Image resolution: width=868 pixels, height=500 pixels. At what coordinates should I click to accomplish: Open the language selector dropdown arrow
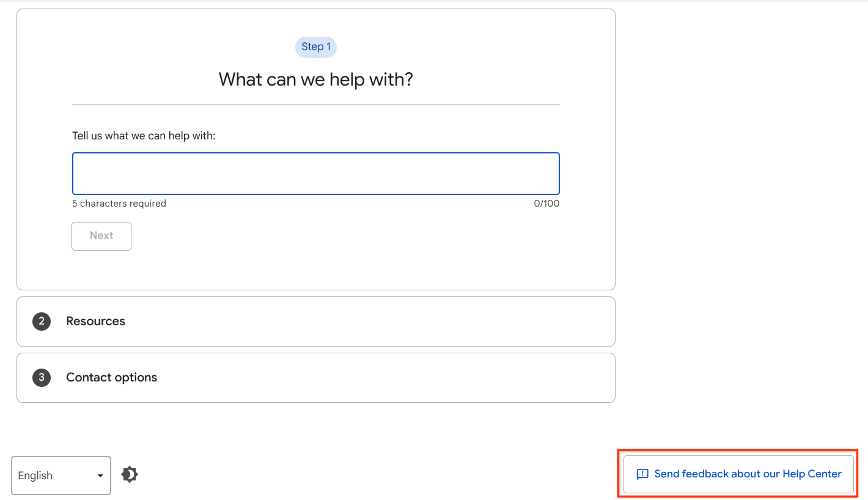click(100, 476)
